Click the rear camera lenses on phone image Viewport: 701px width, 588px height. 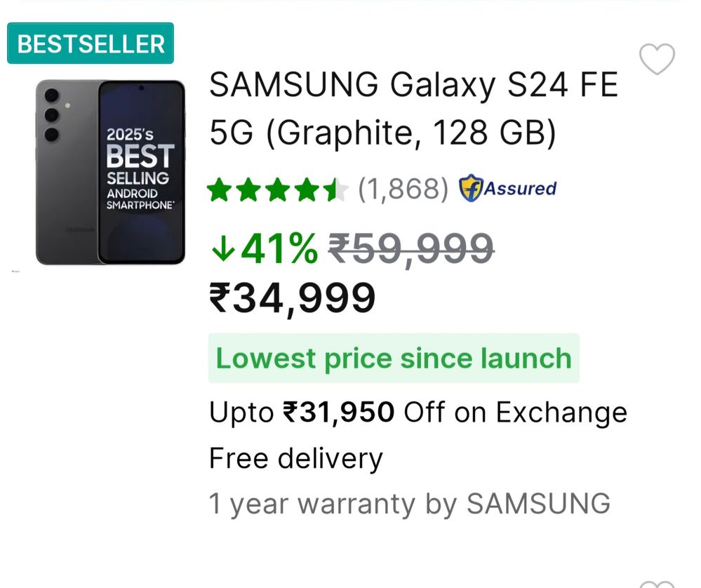pyautogui.click(x=52, y=115)
